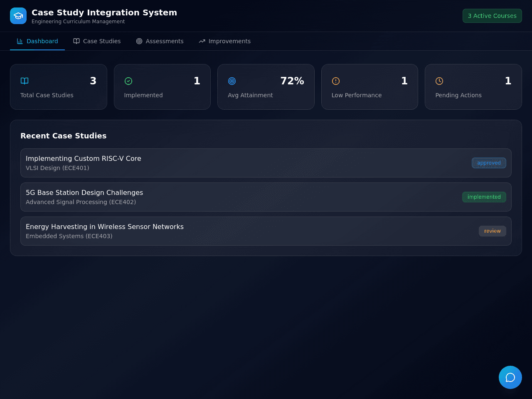
Task: Click Embedded Systems (ECE403) text
Action: click(69, 236)
